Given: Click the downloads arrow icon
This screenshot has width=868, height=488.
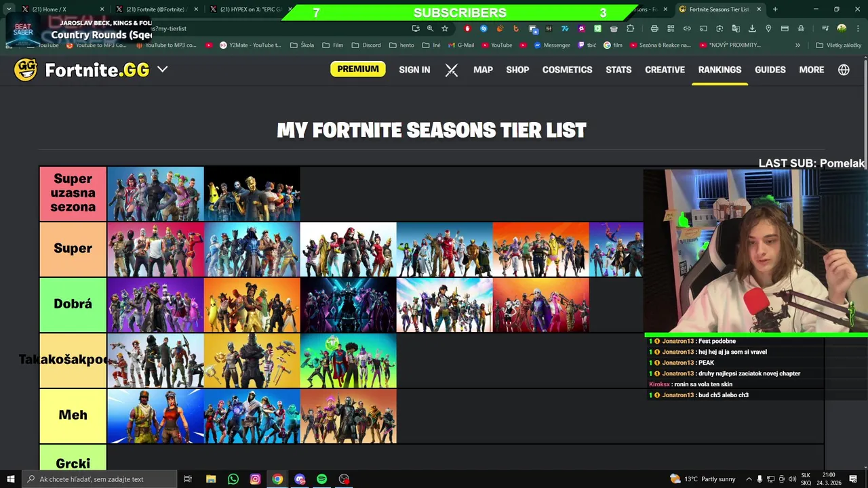Looking at the screenshot, I should coord(752,28).
